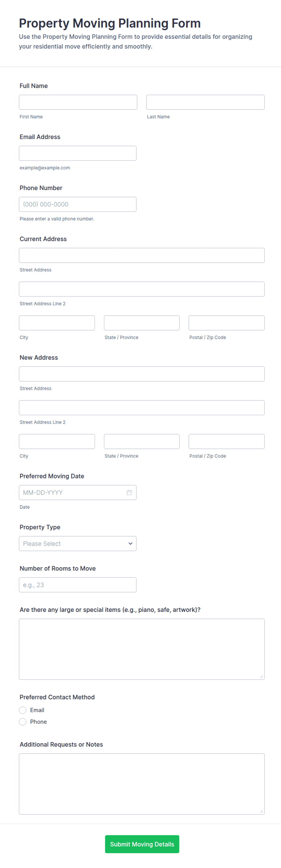Screen dimensions: 281x868
Task: Focus the Last Name input field
Action: [205, 102]
